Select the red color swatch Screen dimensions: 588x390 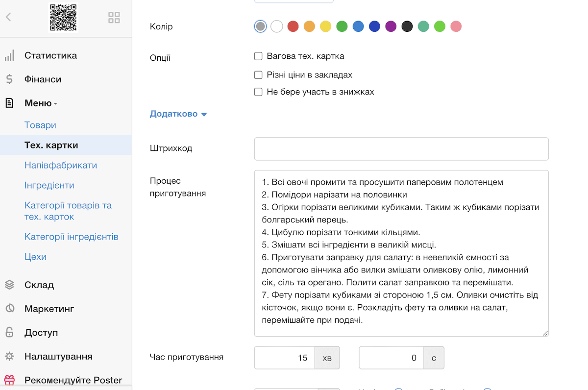pos(293,26)
